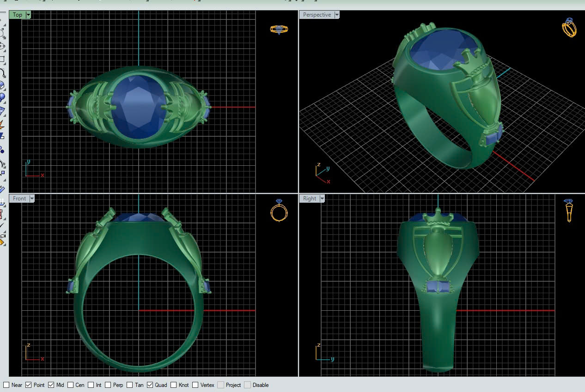The height and width of the screenshot is (392, 585).
Task: Select the blue oval gemstone in Top viewport
Action: pyautogui.click(x=139, y=107)
